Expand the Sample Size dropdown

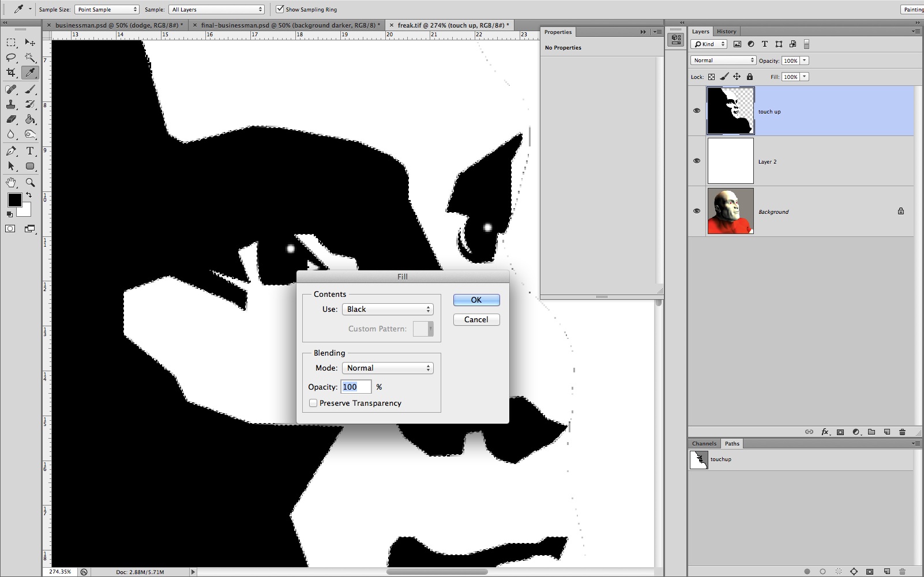coord(107,9)
